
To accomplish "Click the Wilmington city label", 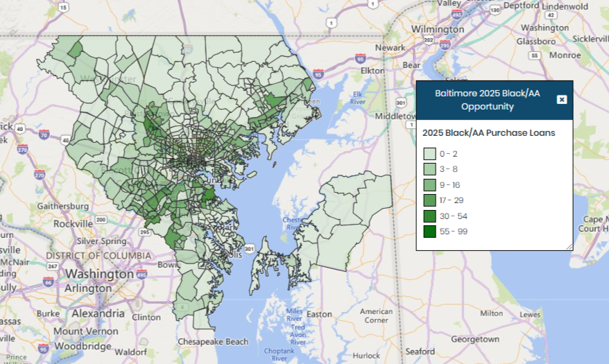I will point(438,29).
